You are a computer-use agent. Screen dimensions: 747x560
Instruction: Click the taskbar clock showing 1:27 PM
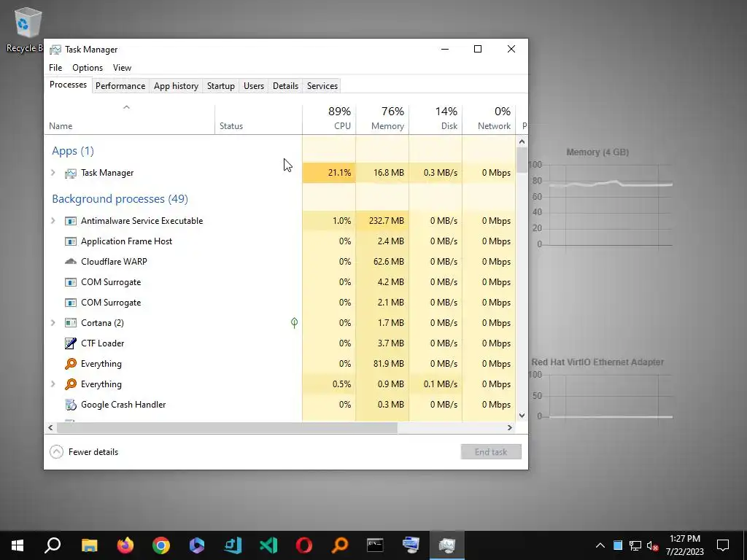coord(684,545)
